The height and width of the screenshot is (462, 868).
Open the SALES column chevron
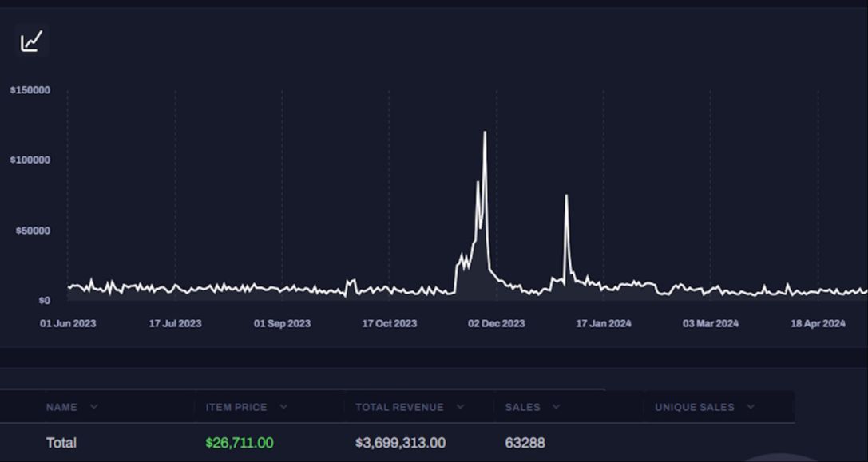coord(557,407)
